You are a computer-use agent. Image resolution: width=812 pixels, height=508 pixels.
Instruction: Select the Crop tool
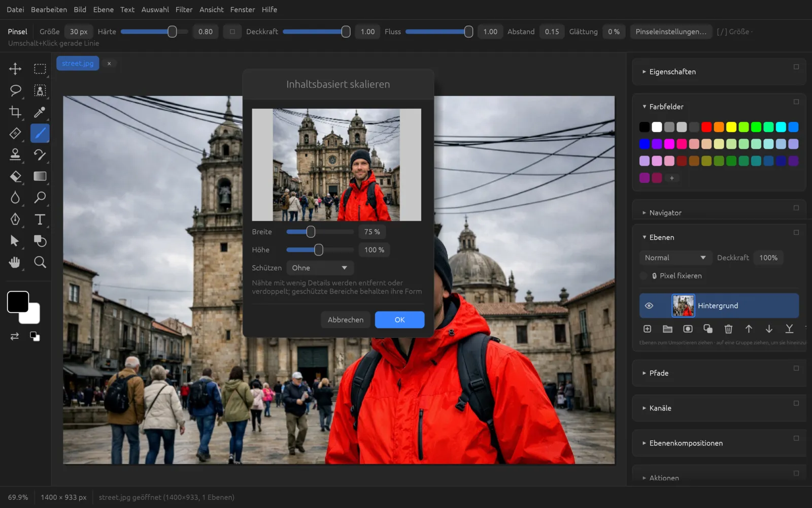pos(15,112)
